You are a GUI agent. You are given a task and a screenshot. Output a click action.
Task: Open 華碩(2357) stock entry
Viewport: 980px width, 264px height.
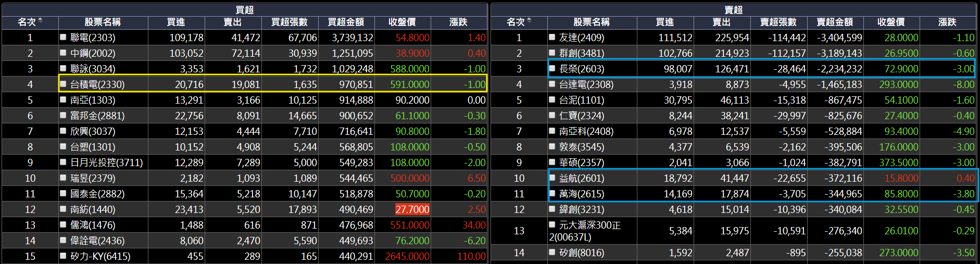tap(582, 162)
